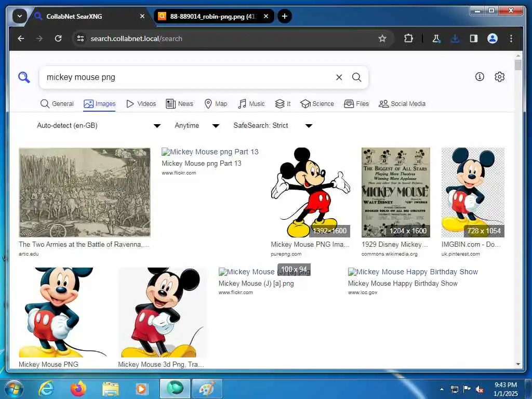The height and width of the screenshot is (399, 532).
Task: Click the muted volume tray icon
Action: 479,389
